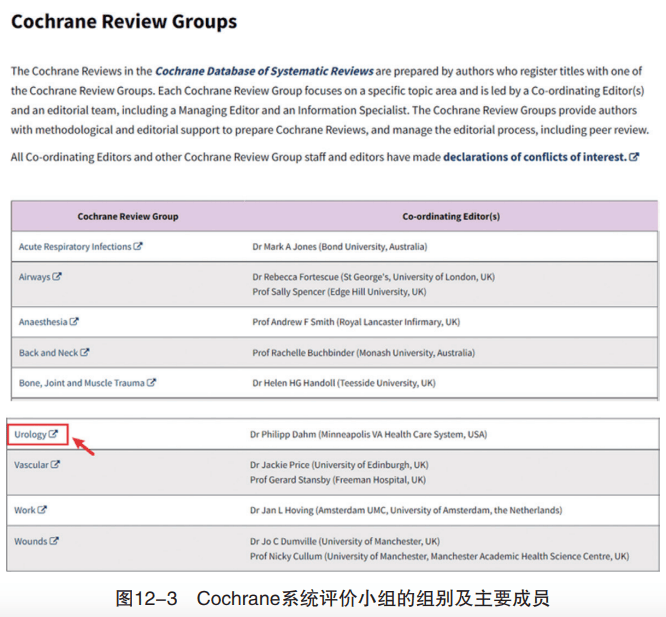
Task: Open the Cochrane Database of Systematic Reviews link
Action: coord(264,71)
